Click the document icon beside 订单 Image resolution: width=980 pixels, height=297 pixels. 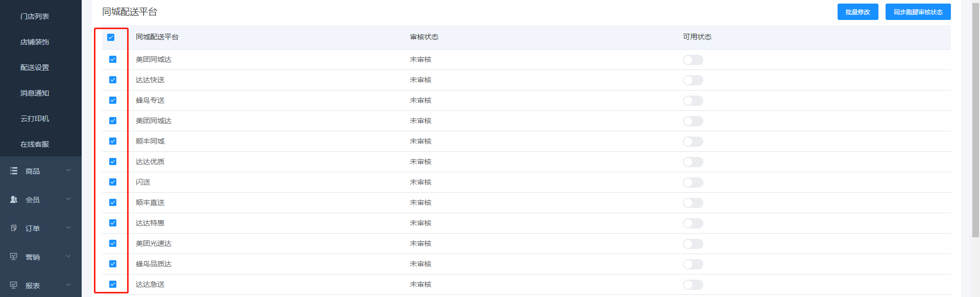(x=14, y=229)
